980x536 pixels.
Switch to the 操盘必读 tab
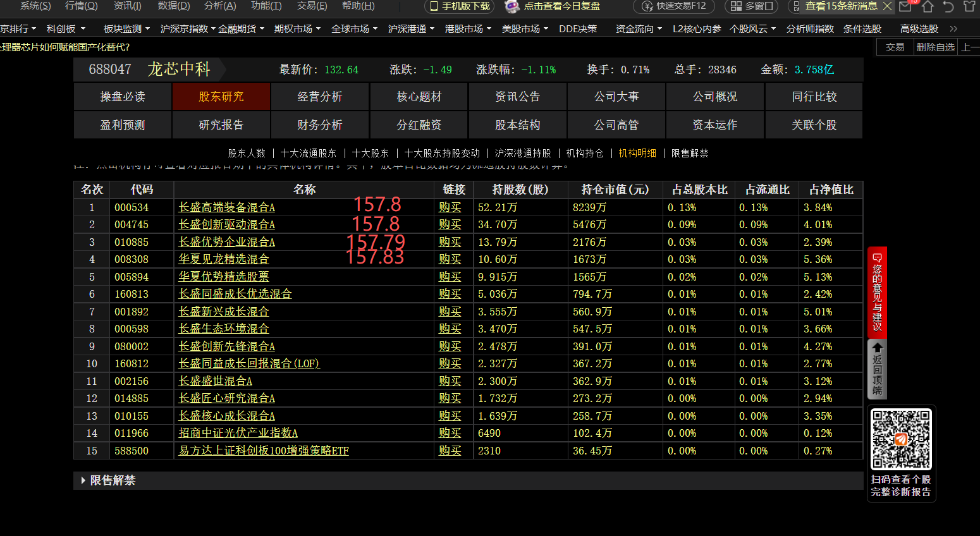(x=123, y=97)
